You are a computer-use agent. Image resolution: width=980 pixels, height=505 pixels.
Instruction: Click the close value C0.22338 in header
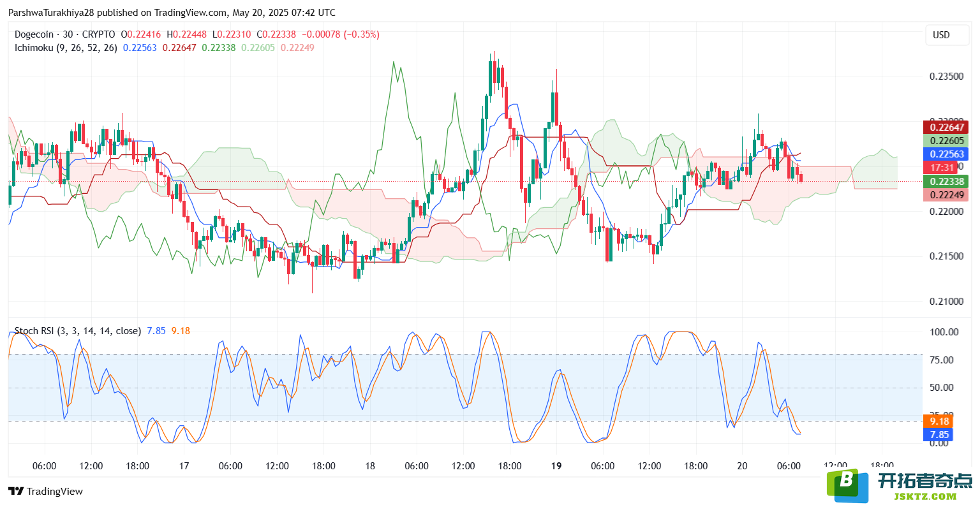(x=276, y=34)
